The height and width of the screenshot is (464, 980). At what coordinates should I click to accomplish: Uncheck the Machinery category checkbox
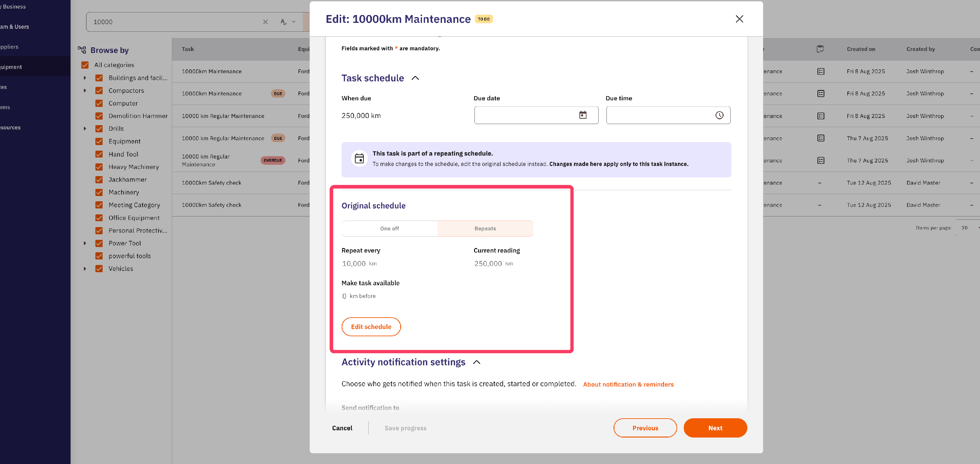point(99,192)
